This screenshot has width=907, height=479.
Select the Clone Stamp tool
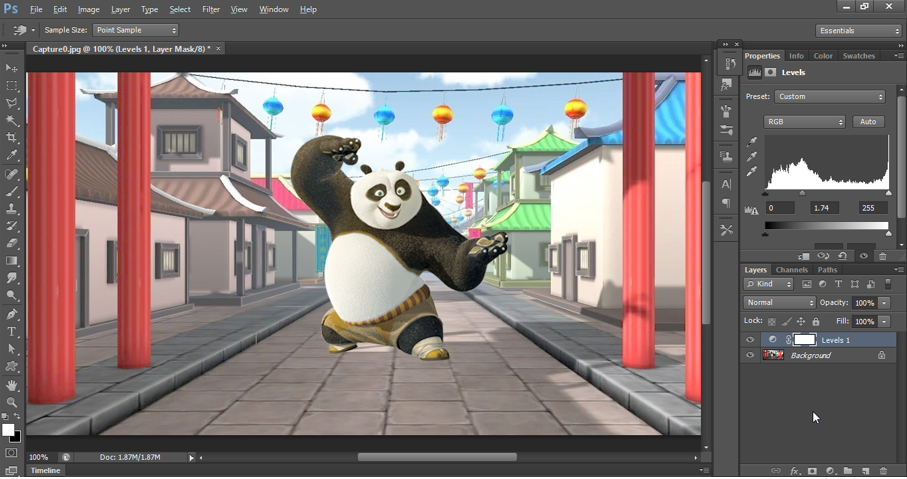12,208
